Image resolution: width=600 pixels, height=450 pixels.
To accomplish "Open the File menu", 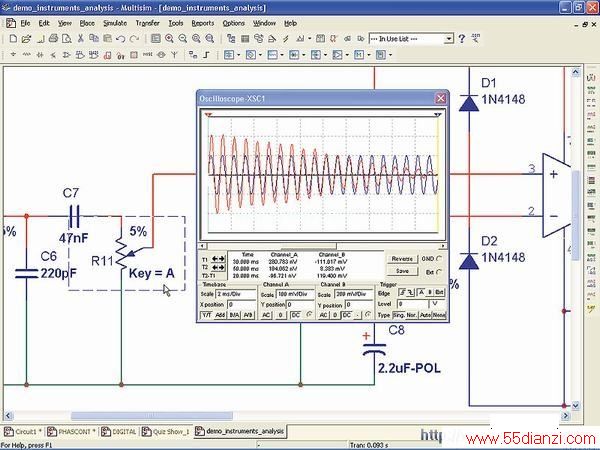I will click(x=25, y=23).
